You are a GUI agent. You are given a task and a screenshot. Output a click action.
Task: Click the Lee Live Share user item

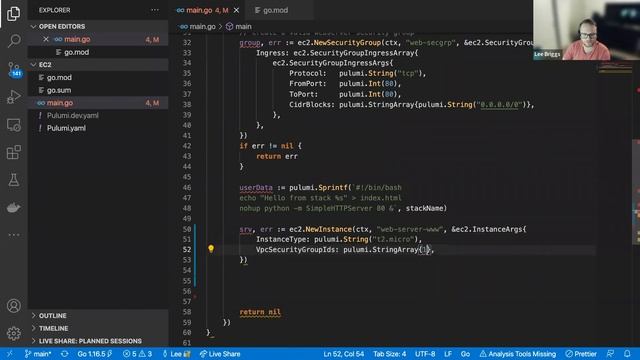tap(176, 354)
